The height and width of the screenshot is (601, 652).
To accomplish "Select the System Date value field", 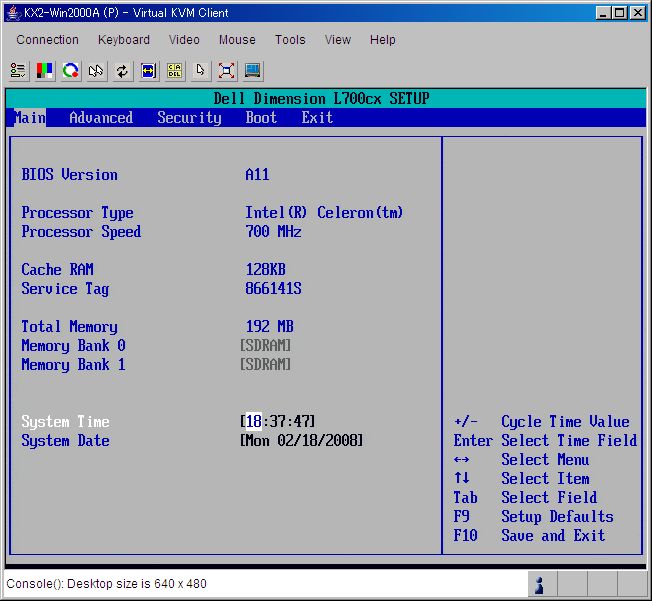I will (302, 441).
